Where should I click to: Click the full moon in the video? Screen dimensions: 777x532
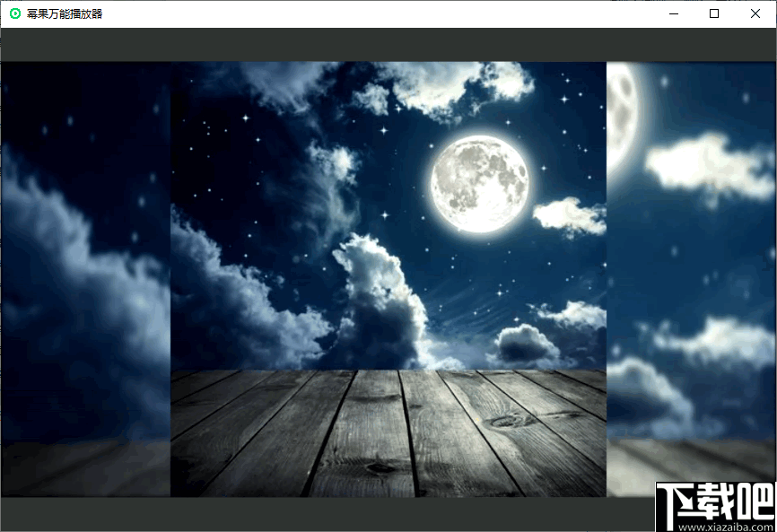479,184
